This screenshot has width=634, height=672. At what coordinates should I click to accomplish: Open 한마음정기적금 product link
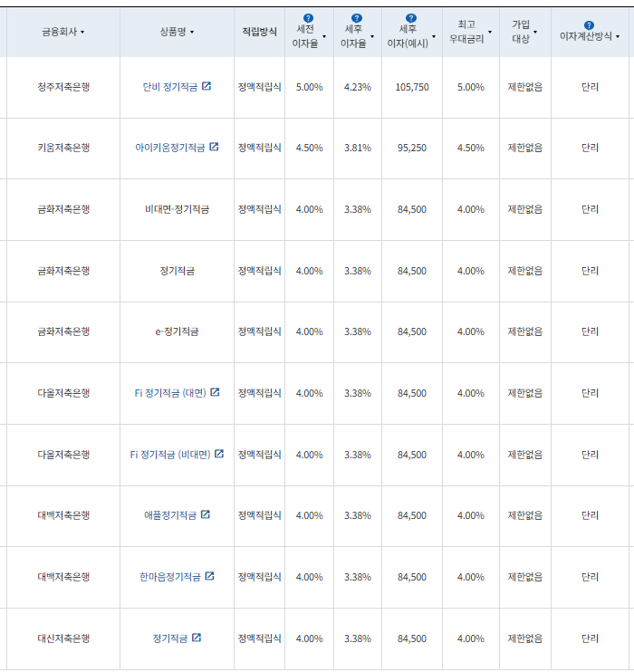tap(170, 577)
